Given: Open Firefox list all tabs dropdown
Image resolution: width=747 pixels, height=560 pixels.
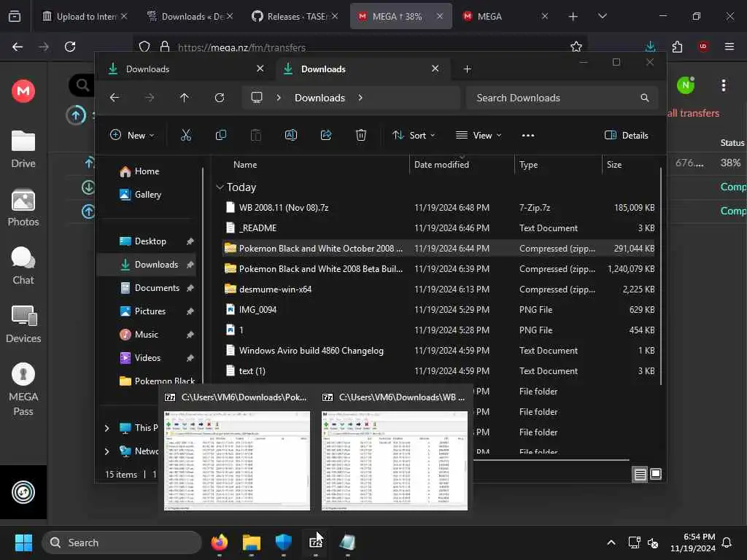Looking at the screenshot, I should pyautogui.click(x=602, y=16).
